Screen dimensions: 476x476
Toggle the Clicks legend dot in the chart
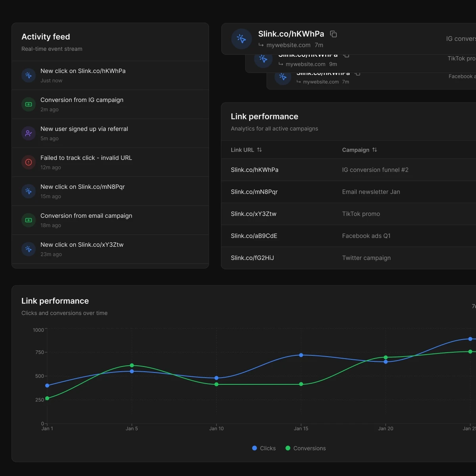[x=255, y=448]
